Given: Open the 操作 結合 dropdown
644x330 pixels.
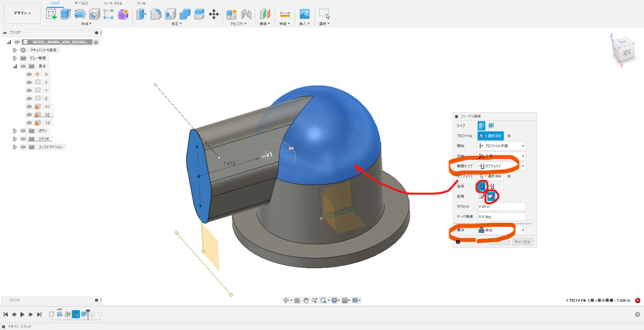Looking at the screenshot, I should pos(501,230).
